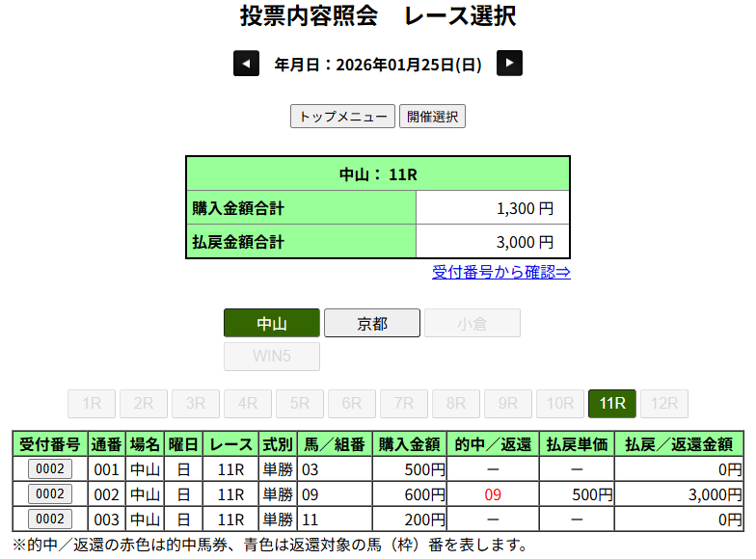Click the 5R race button
The image size is (756, 559).
300,403
